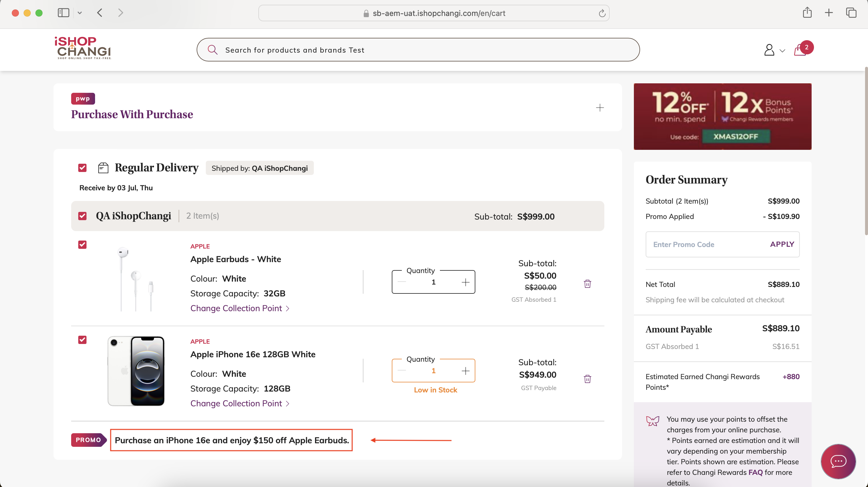Click the pwp badge
This screenshot has height=487, width=868.
click(83, 98)
